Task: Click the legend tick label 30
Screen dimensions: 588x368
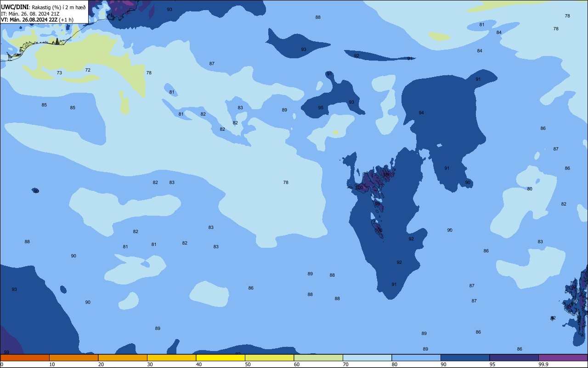Action: point(150,364)
